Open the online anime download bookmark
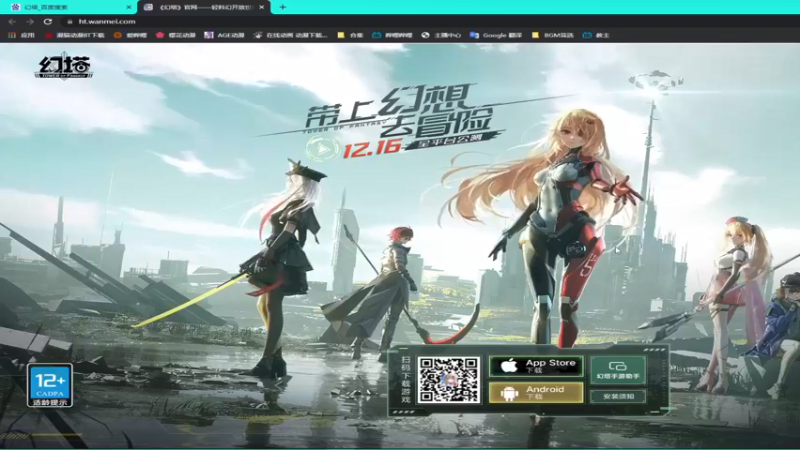Image resolution: width=800 pixels, height=450 pixels. click(x=290, y=35)
